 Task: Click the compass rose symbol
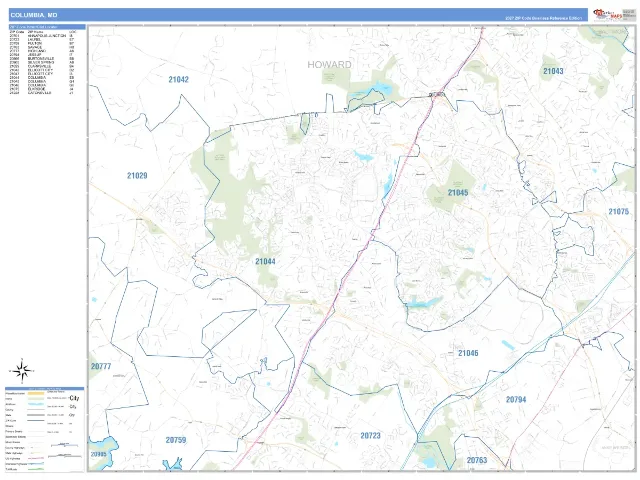coord(22,371)
